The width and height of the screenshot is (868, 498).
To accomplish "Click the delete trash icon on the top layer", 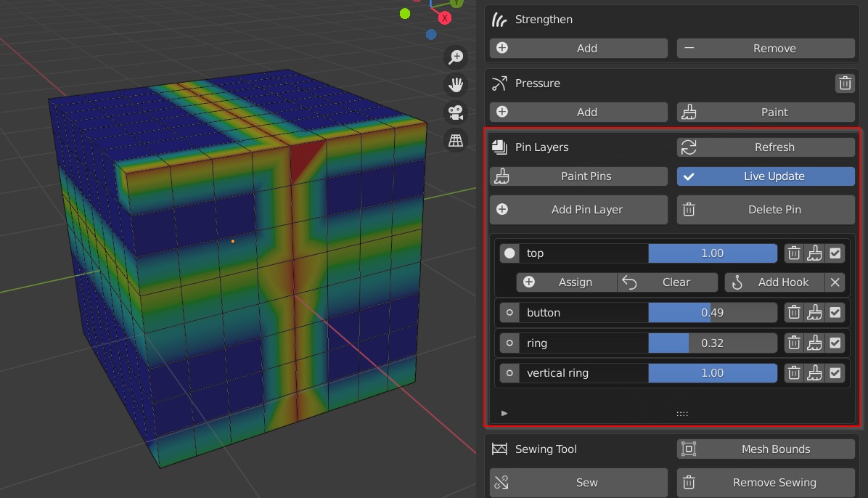I will [x=793, y=253].
